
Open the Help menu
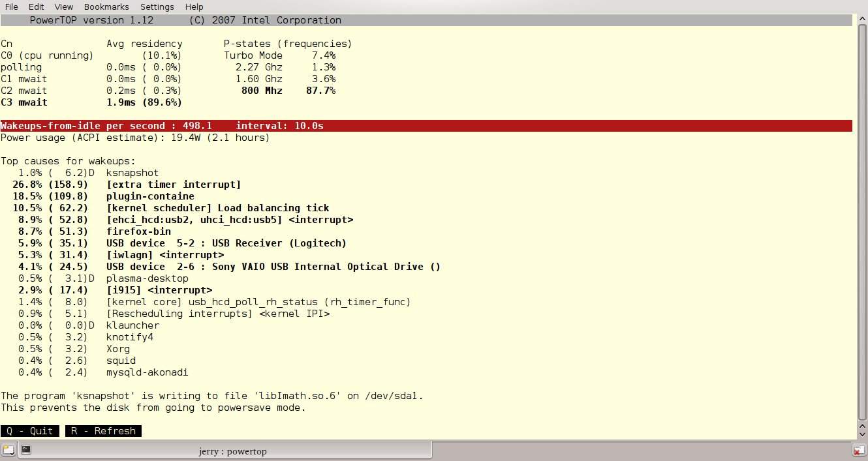tap(194, 7)
